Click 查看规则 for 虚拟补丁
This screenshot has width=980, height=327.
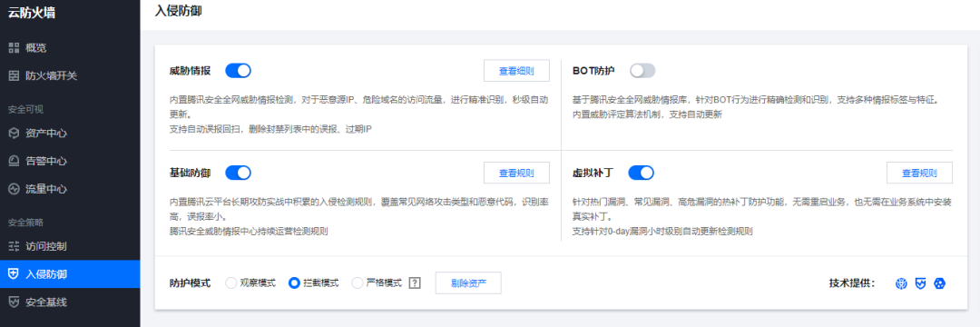coord(919,173)
